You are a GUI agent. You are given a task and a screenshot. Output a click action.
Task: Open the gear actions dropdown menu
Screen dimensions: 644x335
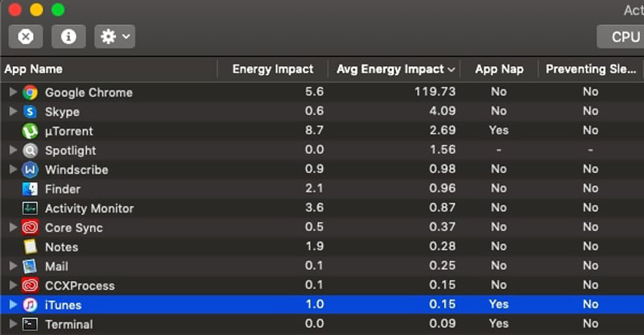click(114, 36)
